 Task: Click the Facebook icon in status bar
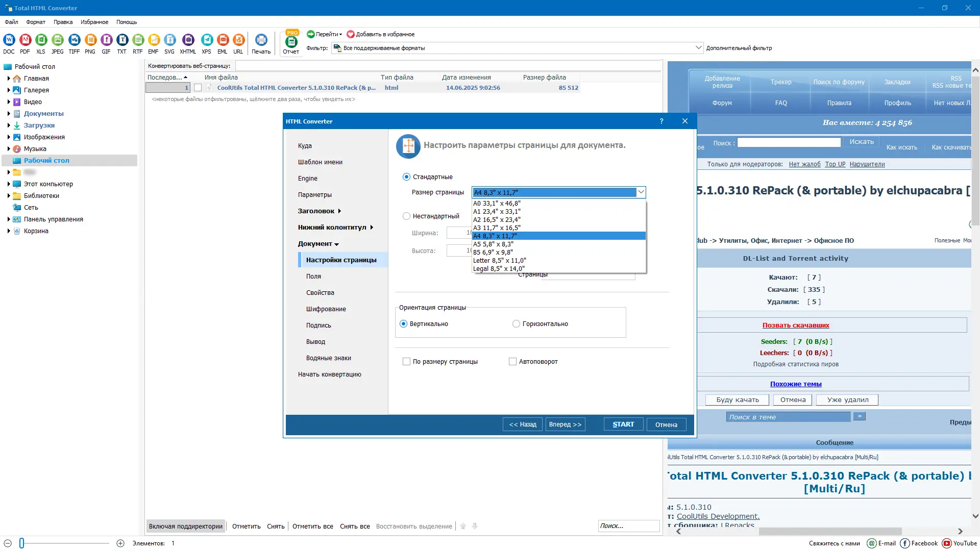[x=905, y=543]
